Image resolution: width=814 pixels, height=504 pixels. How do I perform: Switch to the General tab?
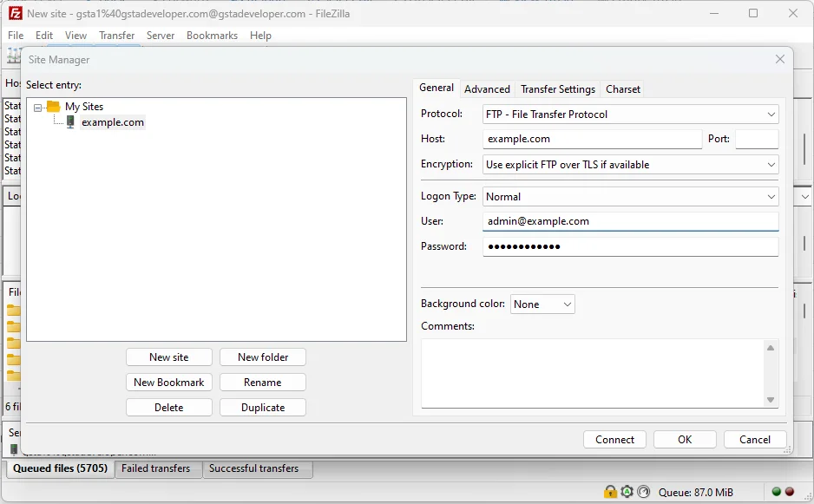436,88
